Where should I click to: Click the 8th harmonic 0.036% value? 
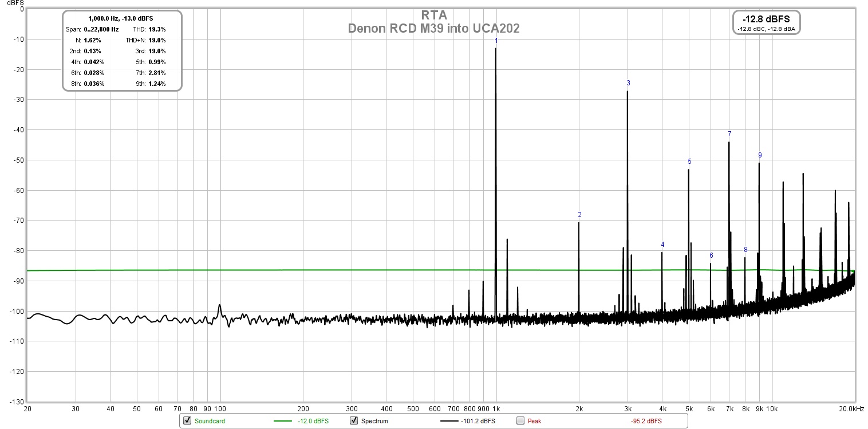pos(94,84)
